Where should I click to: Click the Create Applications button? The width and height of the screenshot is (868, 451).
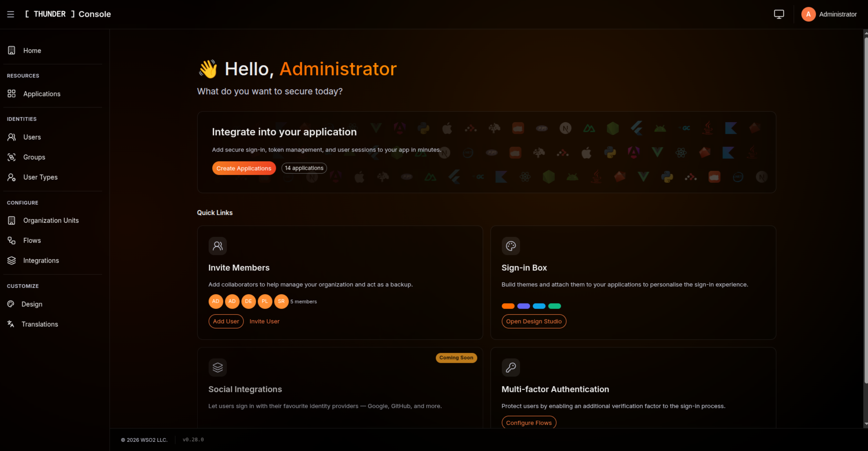[x=244, y=168]
